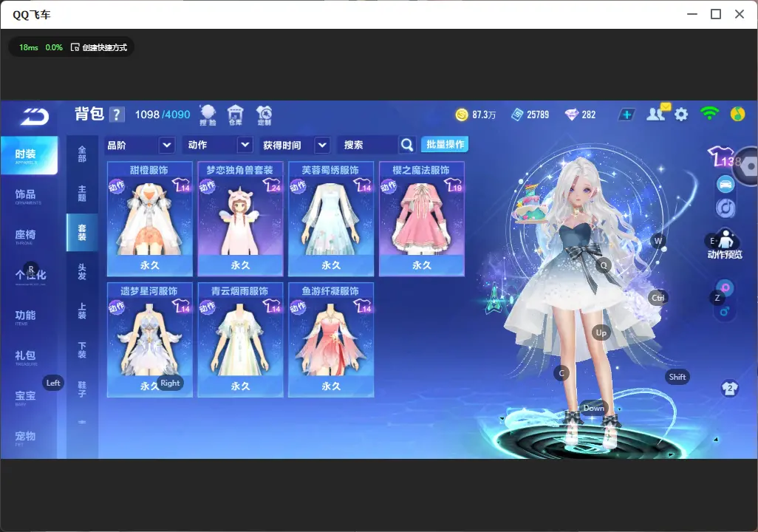Click the 动作 badge on 梦恋独角兽套装
The width and height of the screenshot is (758, 532).
(208, 186)
